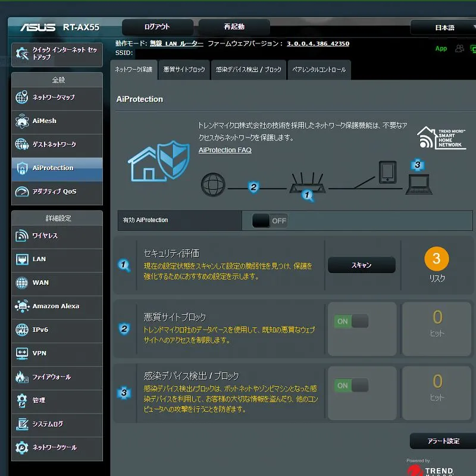The width and height of the screenshot is (476, 476).
Task: Click the 全般 section header
Action: tap(58, 80)
